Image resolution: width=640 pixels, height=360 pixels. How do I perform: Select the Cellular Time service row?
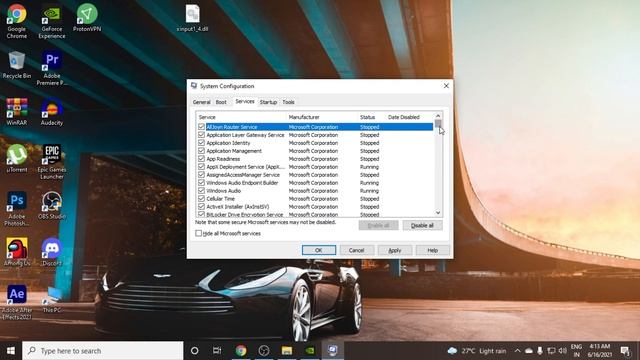(x=315, y=199)
